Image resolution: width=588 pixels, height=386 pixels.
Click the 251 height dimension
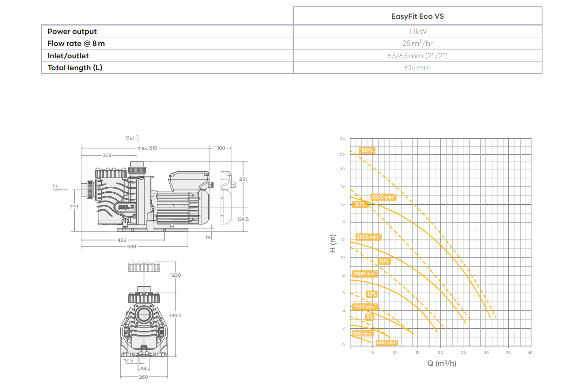(x=243, y=179)
